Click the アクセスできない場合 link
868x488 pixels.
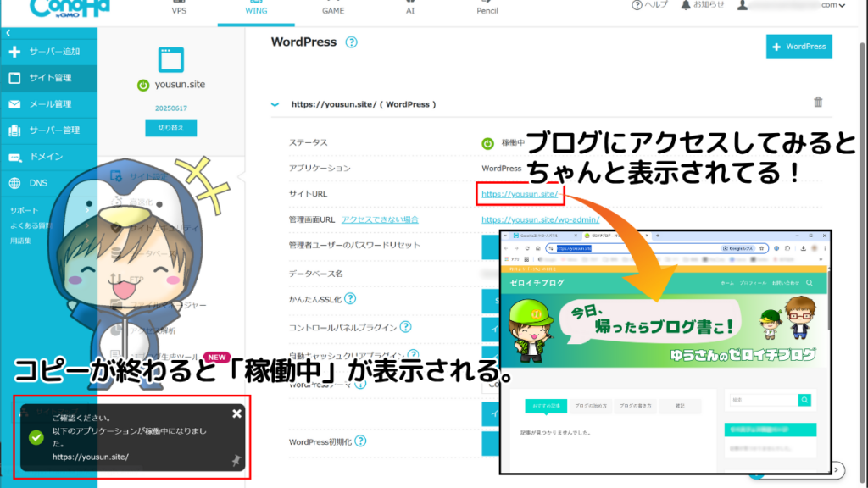pos(380,219)
